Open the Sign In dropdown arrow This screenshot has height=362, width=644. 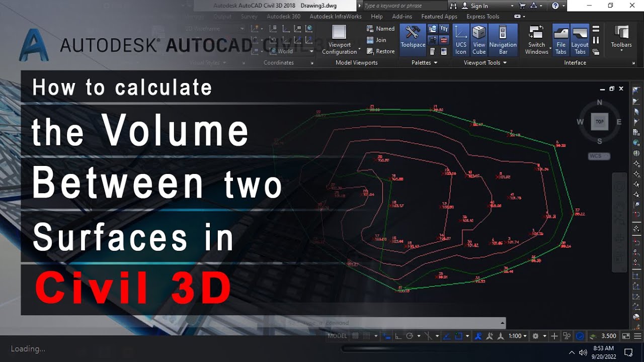click(512, 6)
